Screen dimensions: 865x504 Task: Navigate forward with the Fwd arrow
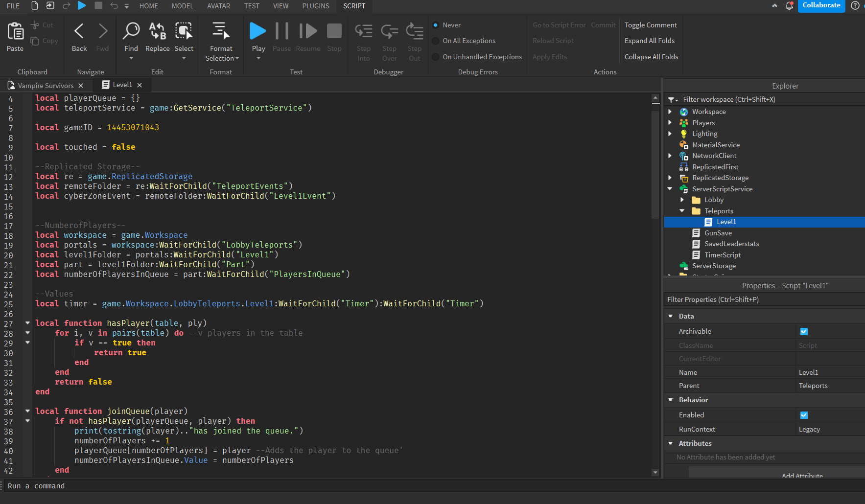pyautogui.click(x=103, y=31)
